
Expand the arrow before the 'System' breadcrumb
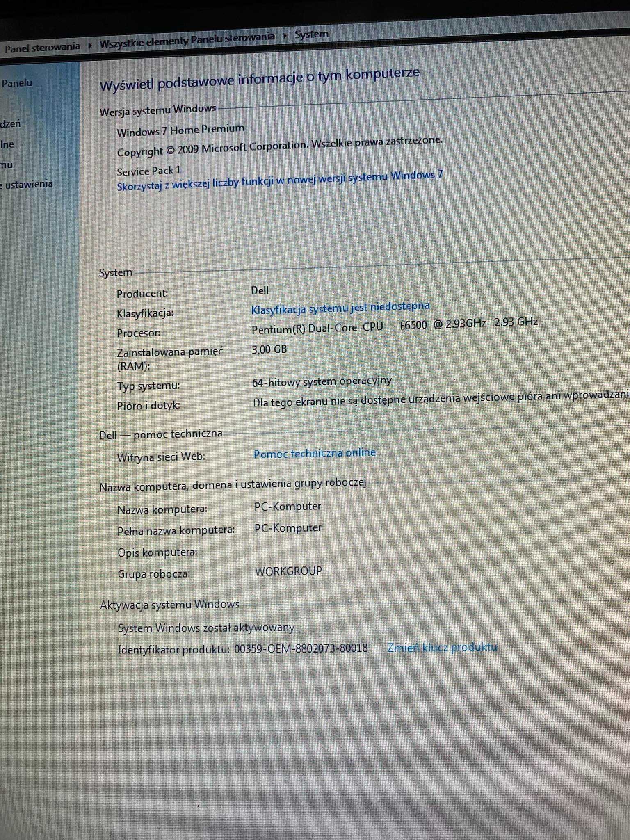(x=285, y=36)
